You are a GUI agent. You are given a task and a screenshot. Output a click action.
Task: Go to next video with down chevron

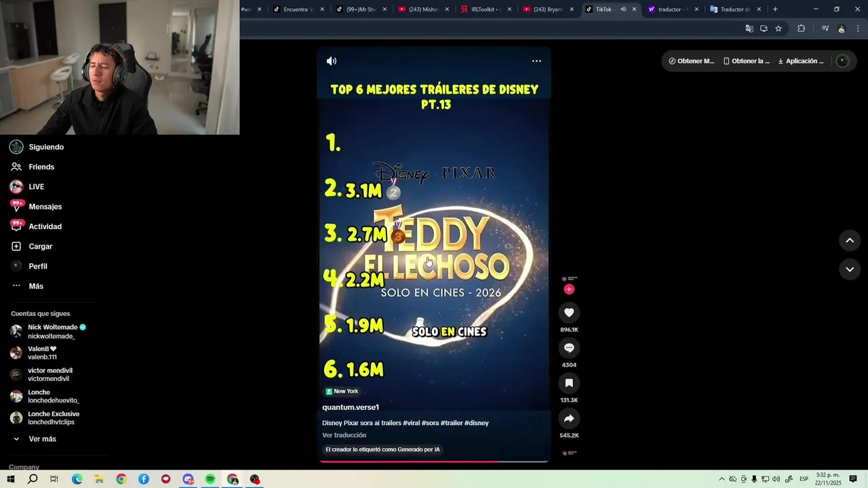coord(850,269)
